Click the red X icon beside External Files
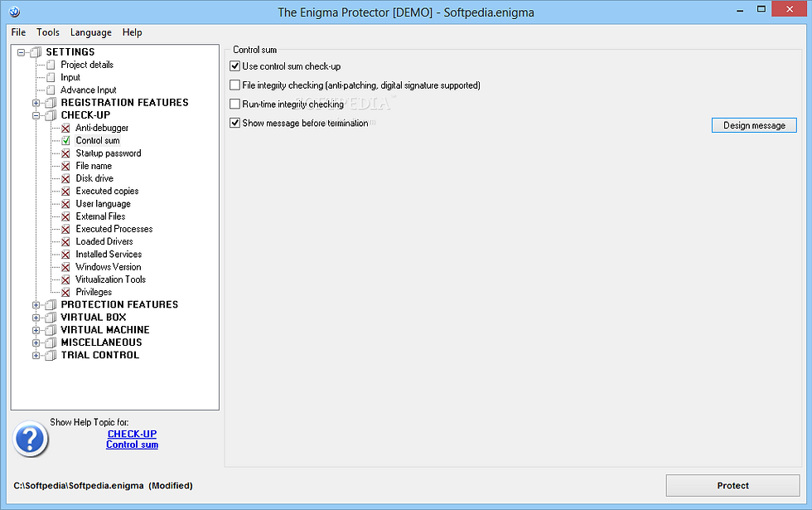The width and height of the screenshot is (812, 510). (x=65, y=216)
